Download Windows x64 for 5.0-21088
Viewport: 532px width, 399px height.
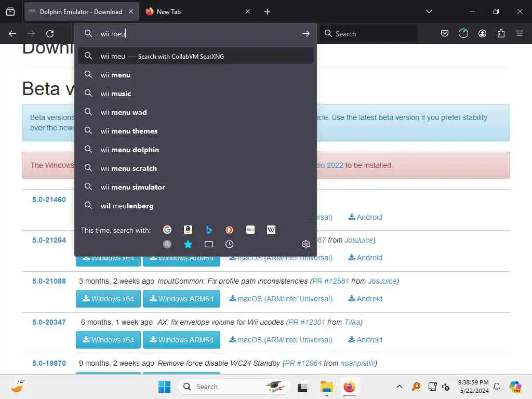point(108,299)
